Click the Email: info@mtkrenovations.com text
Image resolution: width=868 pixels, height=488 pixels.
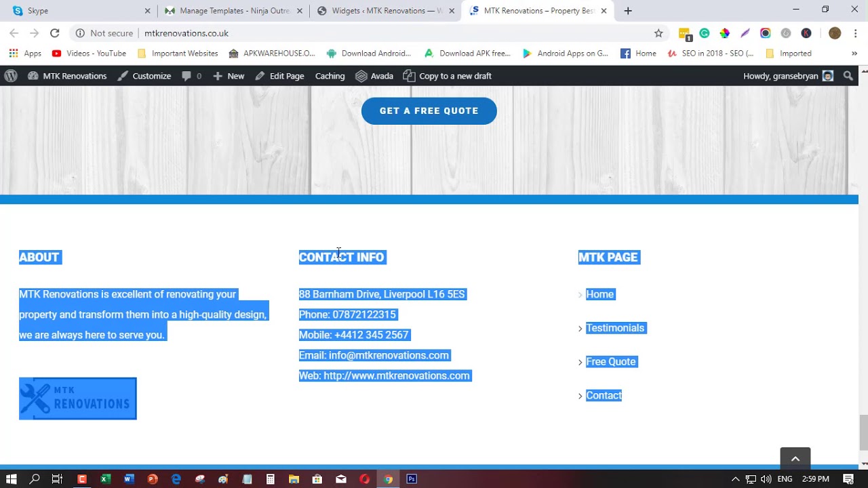pos(374,355)
